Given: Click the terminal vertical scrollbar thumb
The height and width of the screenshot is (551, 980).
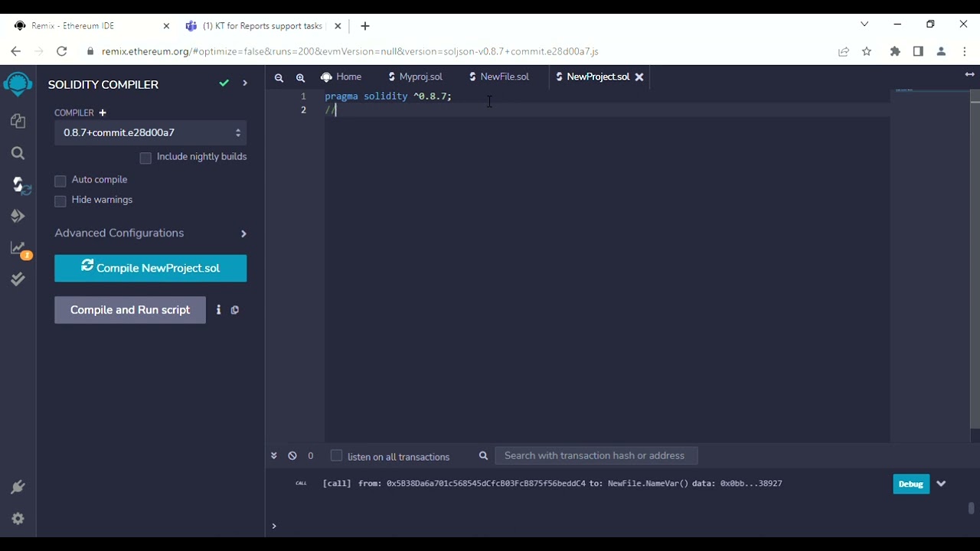Looking at the screenshot, I should tap(971, 508).
